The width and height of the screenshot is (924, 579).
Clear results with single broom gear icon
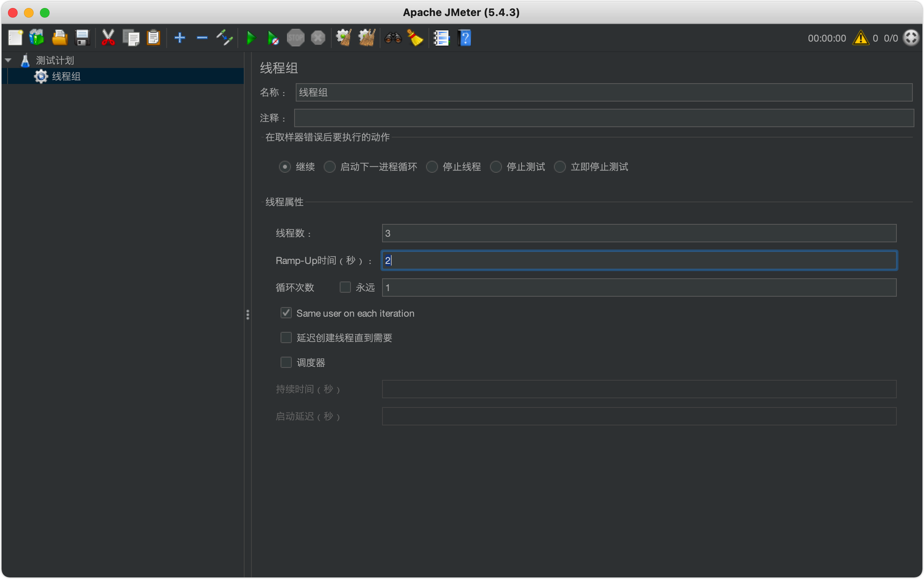[x=344, y=38]
